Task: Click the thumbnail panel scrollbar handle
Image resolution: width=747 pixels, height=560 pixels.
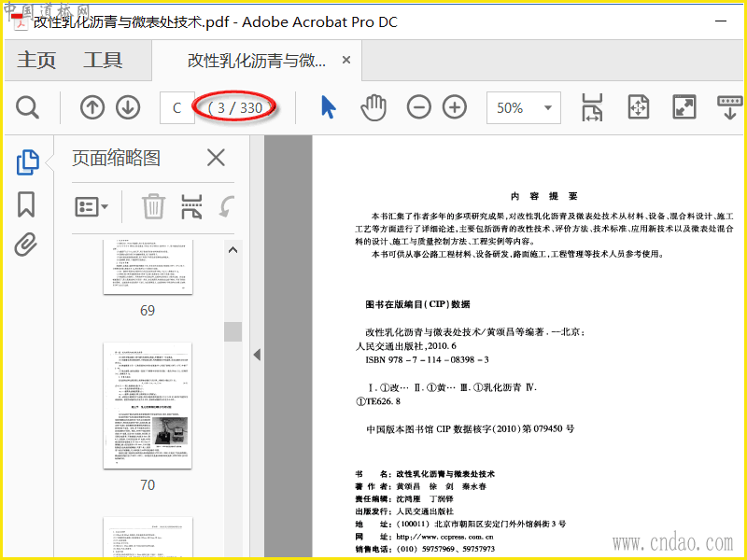Action: (233, 331)
